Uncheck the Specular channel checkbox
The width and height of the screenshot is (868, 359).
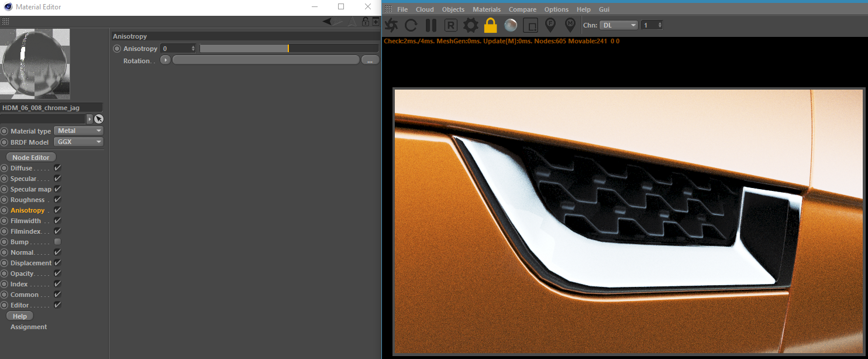coord(57,179)
